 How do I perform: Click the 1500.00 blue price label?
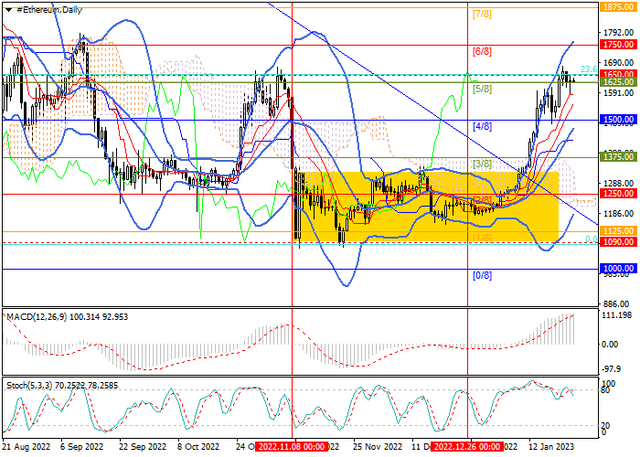pos(619,119)
